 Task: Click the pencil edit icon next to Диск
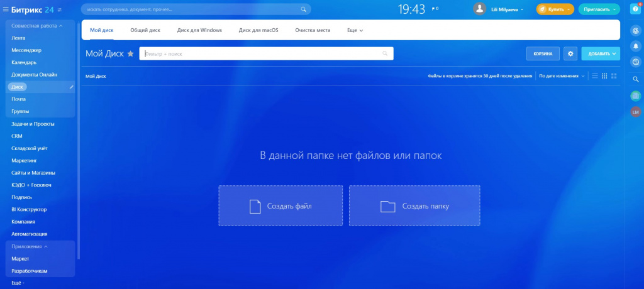[72, 87]
